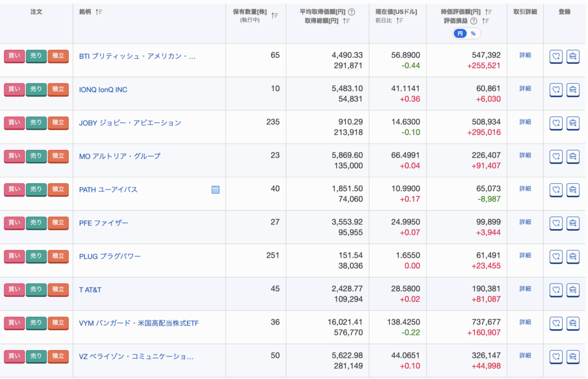Image resolution: width=588 pixels, height=379 pixels.
Task: Click 積立 button for JOBY
Action: click(x=58, y=123)
